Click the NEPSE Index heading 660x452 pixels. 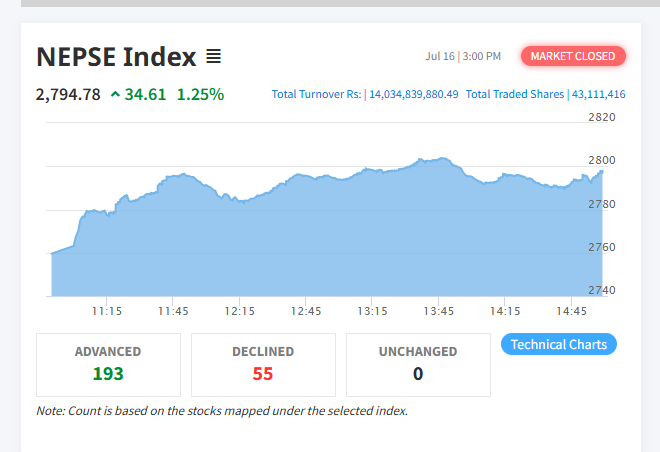(116, 56)
